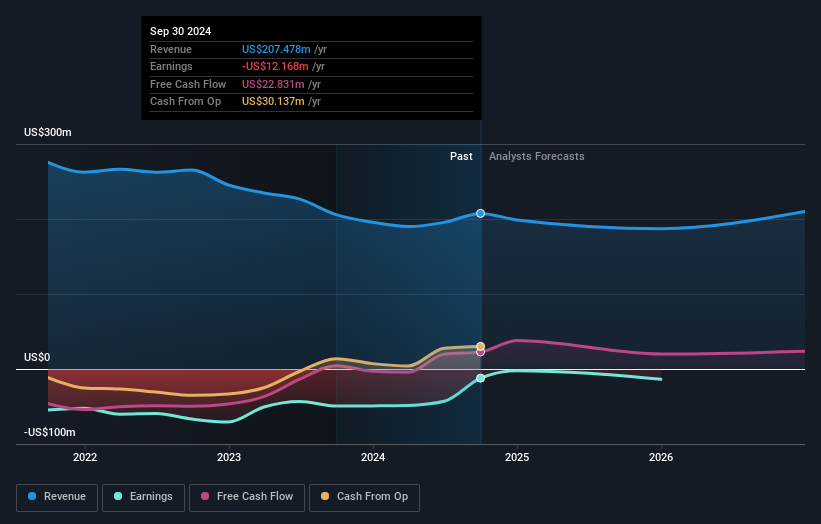821x524 pixels.
Task: Click the -US$100m y-axis label
Action: [50, 432]
